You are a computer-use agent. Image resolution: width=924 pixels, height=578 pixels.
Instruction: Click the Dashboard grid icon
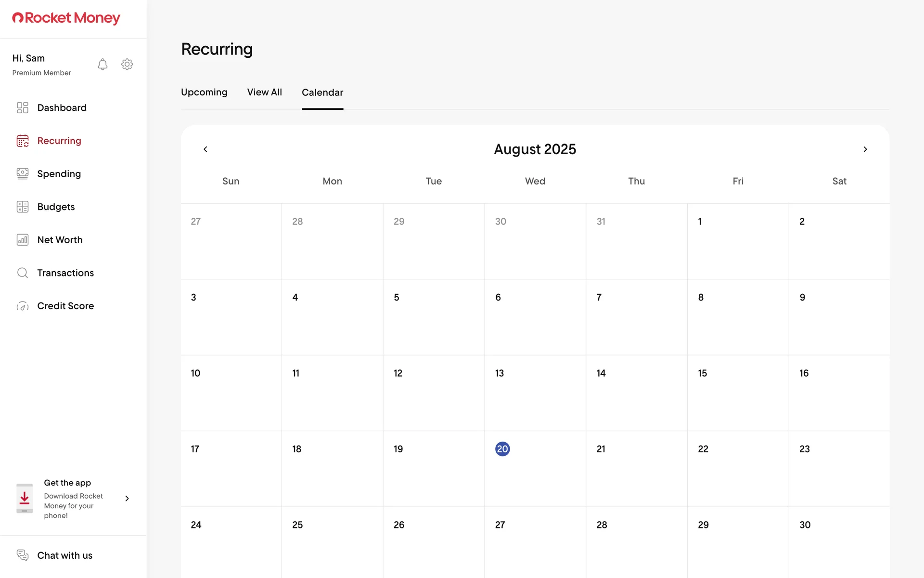coord(23,107)
